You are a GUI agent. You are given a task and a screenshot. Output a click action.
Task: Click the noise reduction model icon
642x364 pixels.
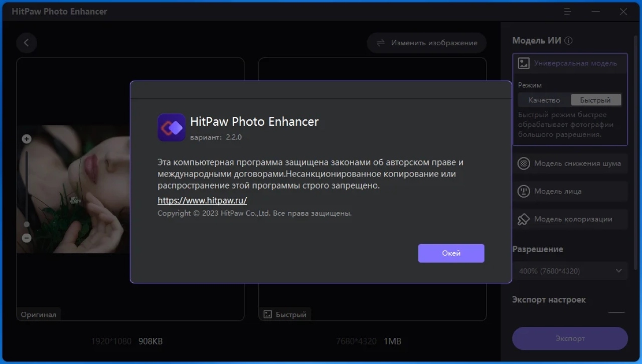(524, 163)
